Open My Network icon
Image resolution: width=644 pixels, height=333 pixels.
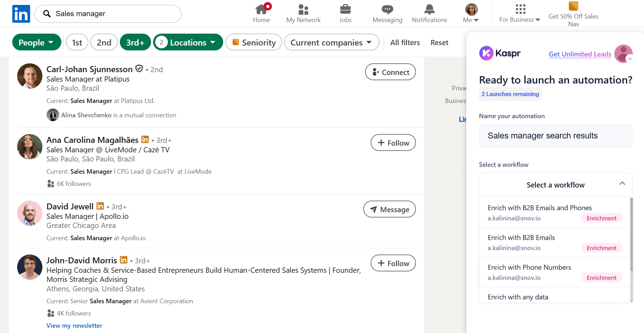click(x=303, y=9)
